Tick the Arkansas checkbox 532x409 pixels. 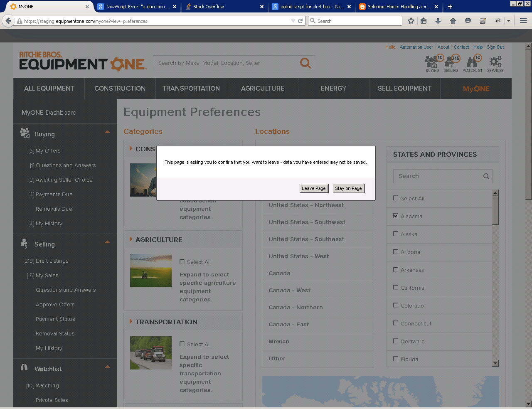pyautogui.click(x=396, y=269)
